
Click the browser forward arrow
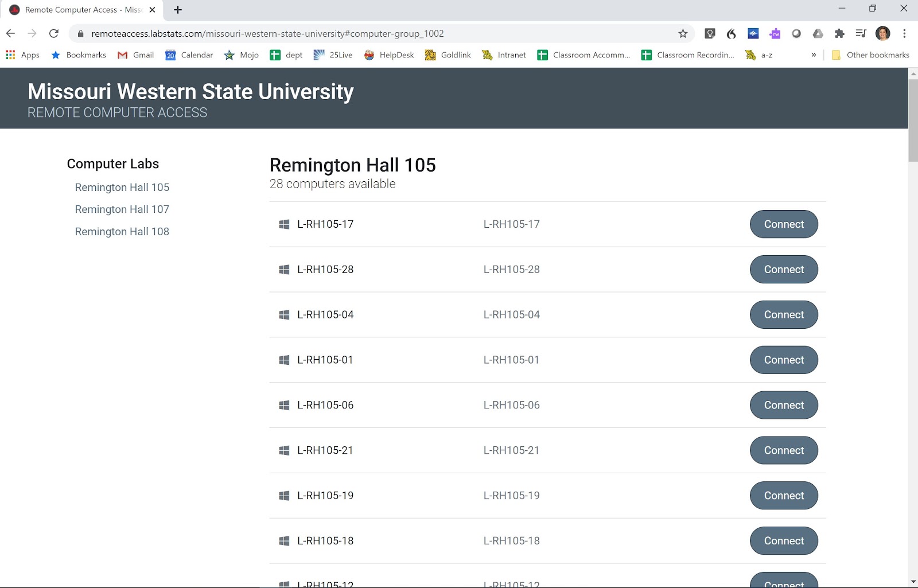[32, 33]
